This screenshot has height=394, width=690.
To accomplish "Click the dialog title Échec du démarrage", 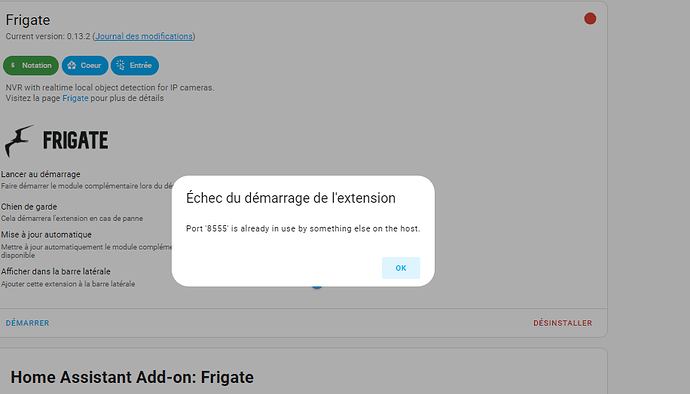I will pos(291,198).
